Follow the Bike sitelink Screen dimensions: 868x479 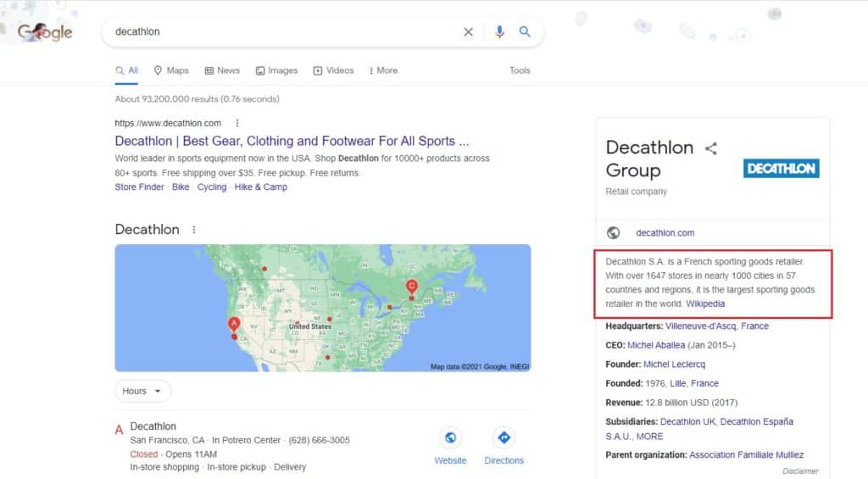(x=181, y=187)
